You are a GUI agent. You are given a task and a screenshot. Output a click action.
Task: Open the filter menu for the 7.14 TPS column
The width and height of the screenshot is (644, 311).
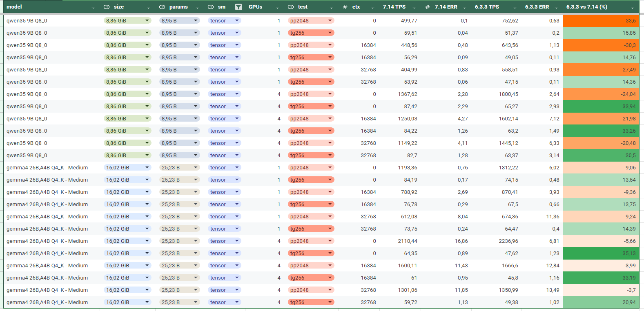click(414, 7)
